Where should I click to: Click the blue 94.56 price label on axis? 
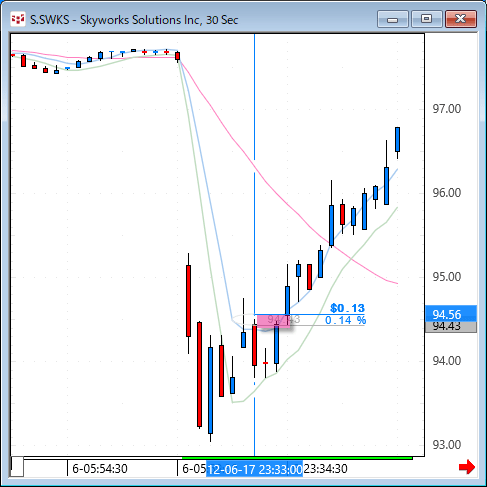point(451,314)
